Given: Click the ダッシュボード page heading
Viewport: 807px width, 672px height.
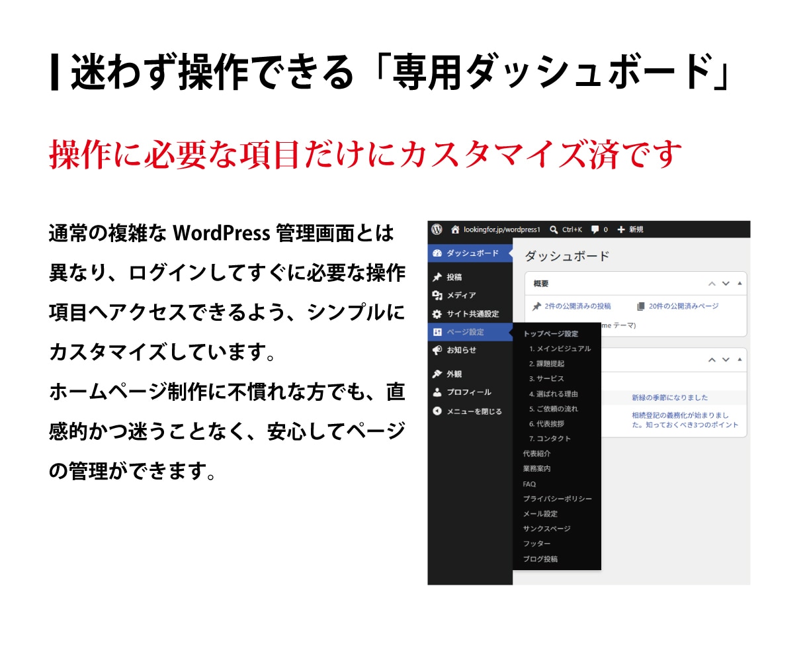Looking at the screenshot, I should 567,257.
